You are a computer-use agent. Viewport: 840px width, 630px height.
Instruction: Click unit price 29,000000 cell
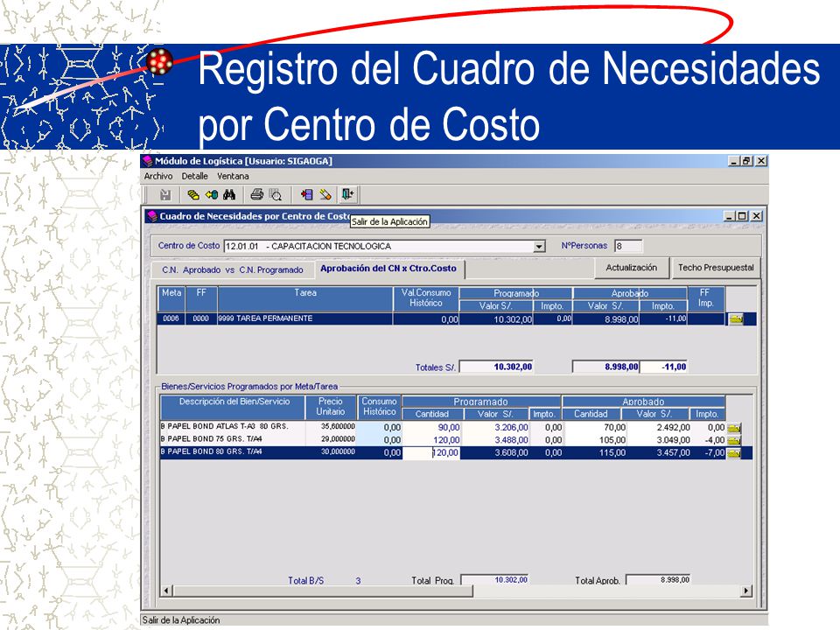tap(331, 439)
